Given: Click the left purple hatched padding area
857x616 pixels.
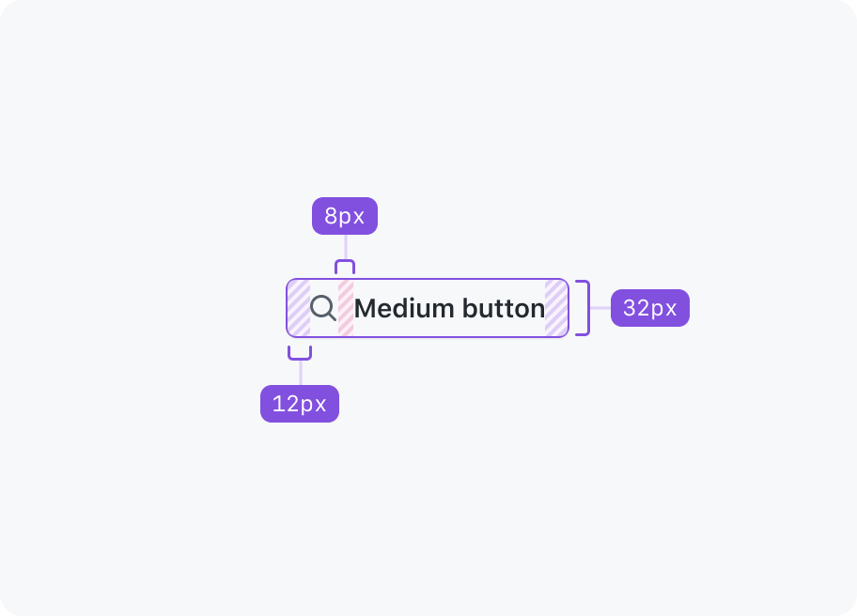Looking at the screenshot, I should 299,308.
